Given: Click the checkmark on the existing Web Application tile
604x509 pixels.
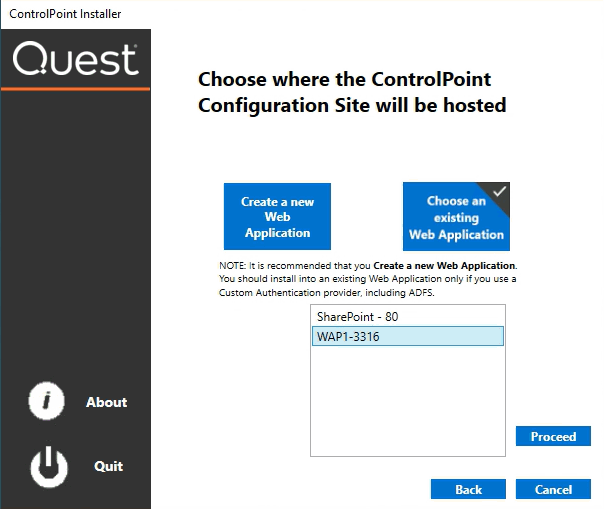Looking at the screenshot, I should pos(500,191).
